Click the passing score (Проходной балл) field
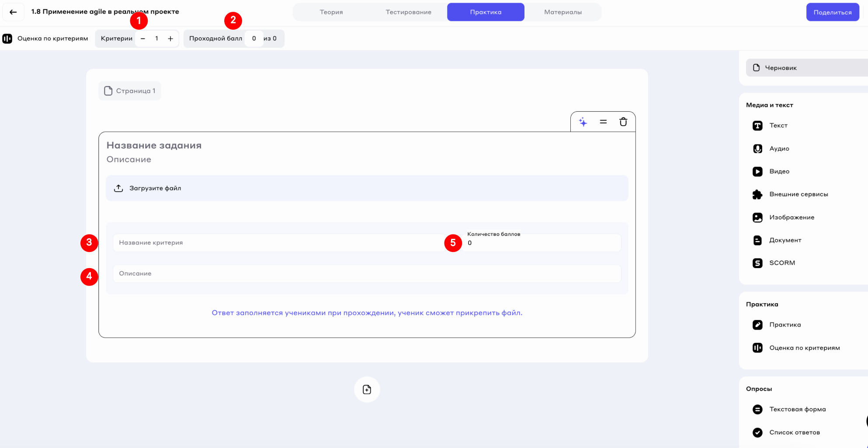 point(253,39)
